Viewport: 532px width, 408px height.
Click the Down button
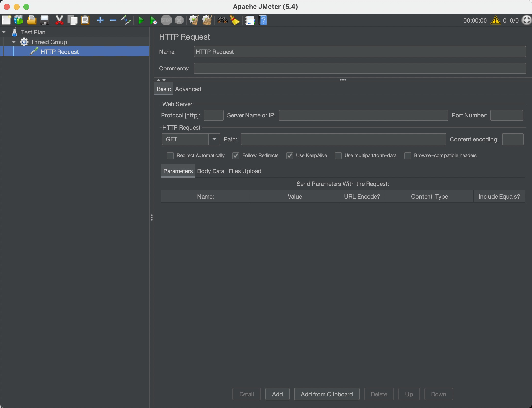pyautogui.click(x=439, y=394)
